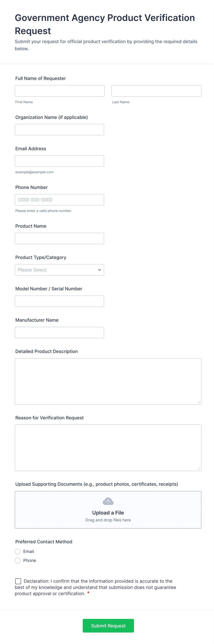
Task: Select the Phone contact method option
Action: tap(18, 560)
